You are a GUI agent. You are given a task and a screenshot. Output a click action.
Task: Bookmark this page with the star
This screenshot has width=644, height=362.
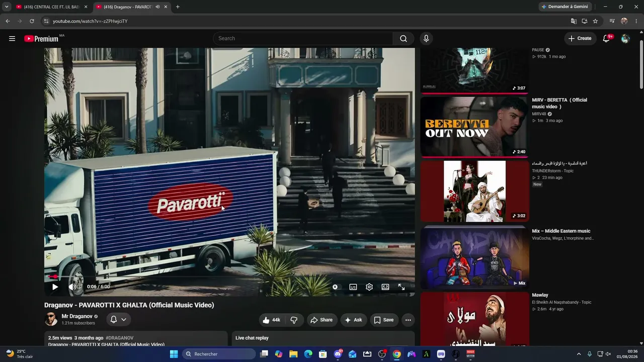tap(595, 21)
